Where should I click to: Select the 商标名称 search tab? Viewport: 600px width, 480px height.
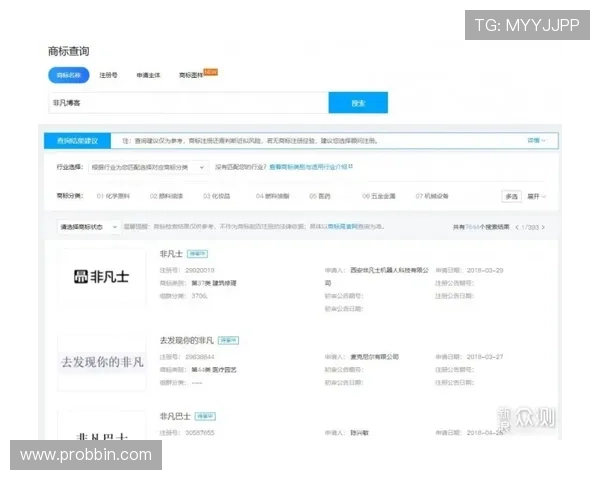click(69, 75)
